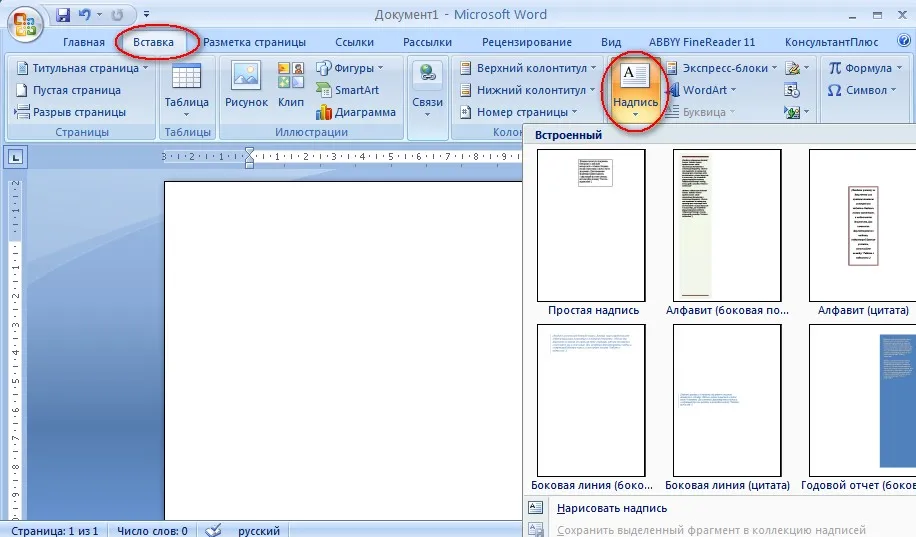Click the greyed Redo icon
916x537 pixels.
pos(117,15)
